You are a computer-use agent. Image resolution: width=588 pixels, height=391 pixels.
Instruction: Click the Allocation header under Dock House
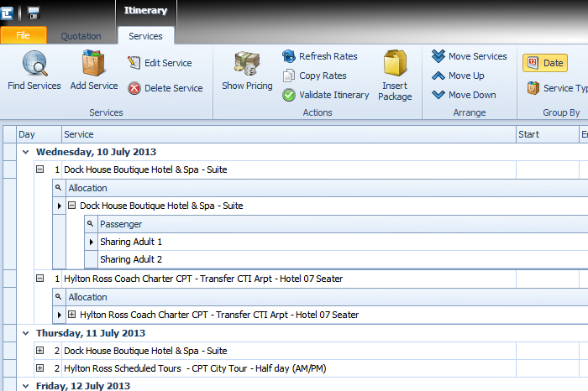point(327,188)
